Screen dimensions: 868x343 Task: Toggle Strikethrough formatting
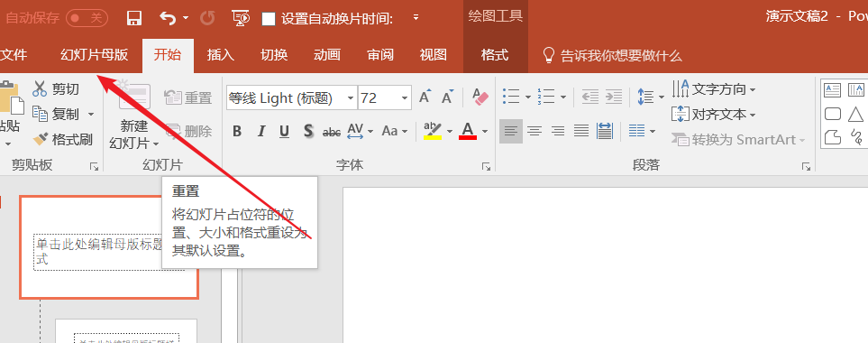(332, 131)
